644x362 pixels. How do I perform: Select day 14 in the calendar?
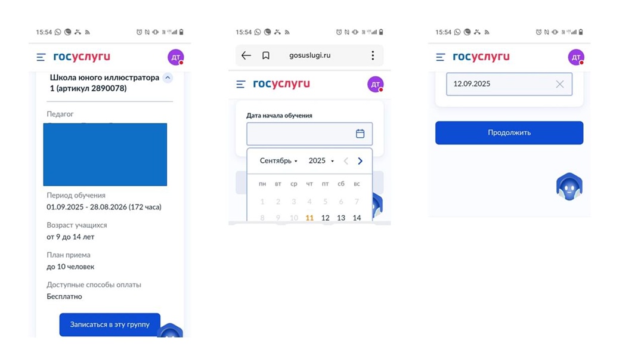click(x=357, y=218)
